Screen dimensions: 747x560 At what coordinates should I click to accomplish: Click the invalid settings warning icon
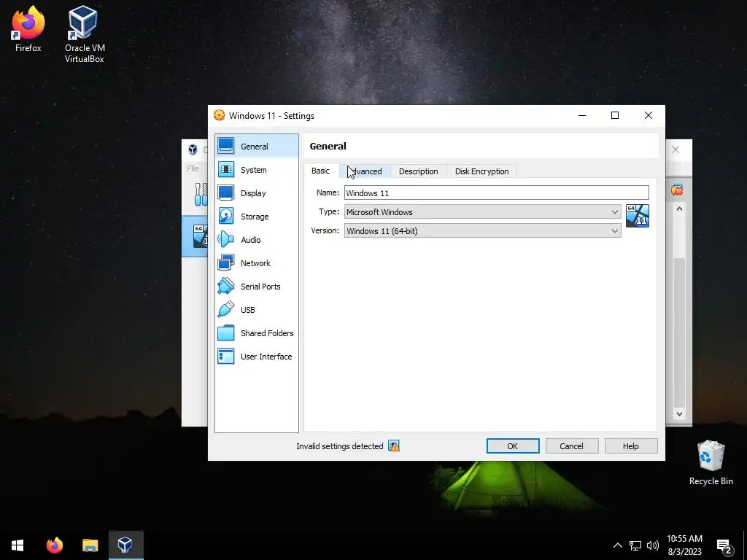pos(393,446)
